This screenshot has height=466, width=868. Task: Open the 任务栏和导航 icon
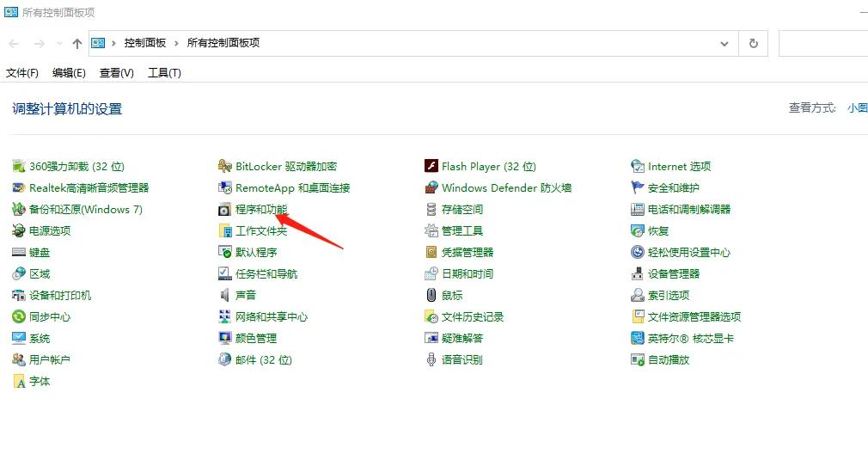(x=225, y=273)
